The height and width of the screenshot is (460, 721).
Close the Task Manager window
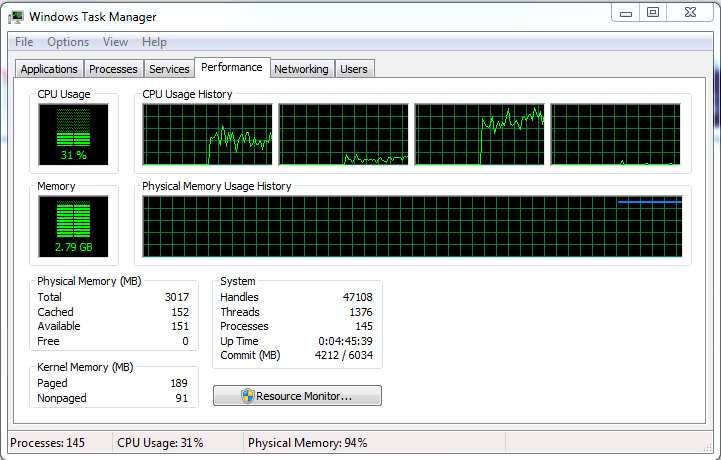(x=690, y=13)
